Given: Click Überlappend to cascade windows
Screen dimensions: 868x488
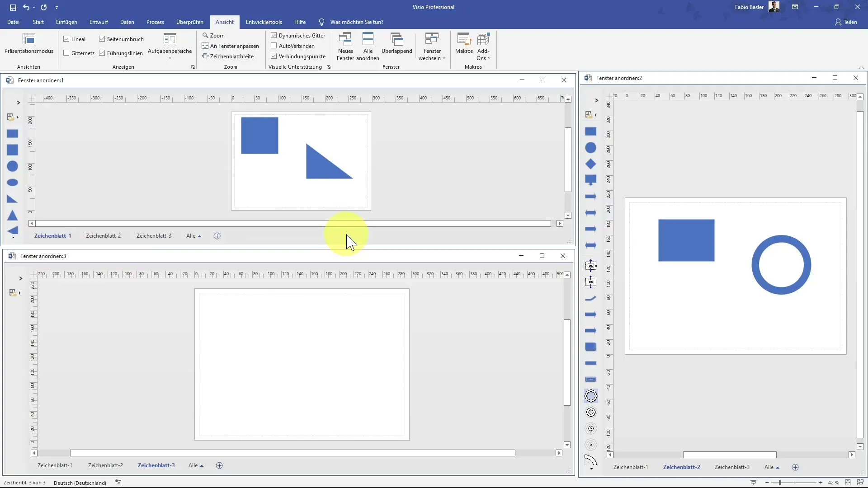Looking at the screenshot, I should pyautogui.click(x=397, y=44).
